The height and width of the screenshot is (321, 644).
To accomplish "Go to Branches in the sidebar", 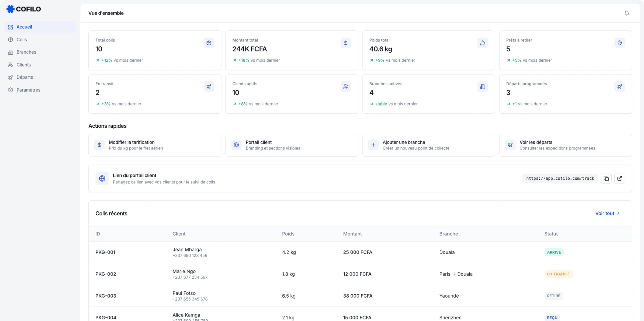I will point(26,52).
